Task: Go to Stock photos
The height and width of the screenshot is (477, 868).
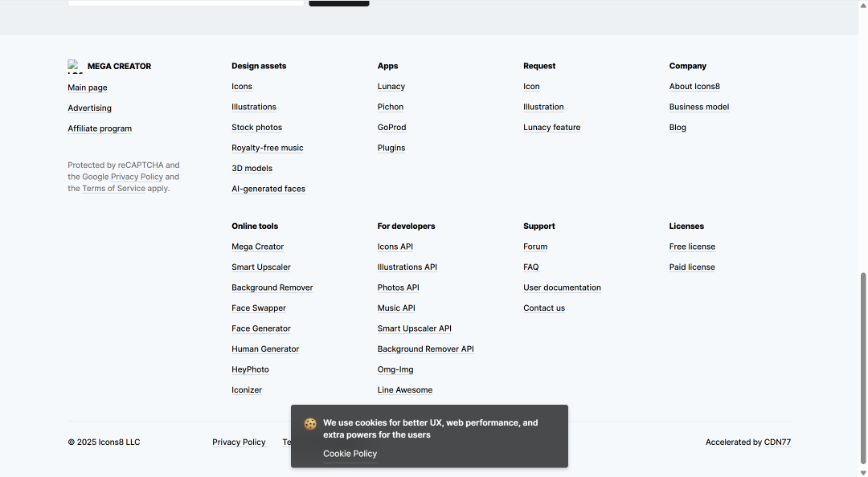Action: (257, 127)
